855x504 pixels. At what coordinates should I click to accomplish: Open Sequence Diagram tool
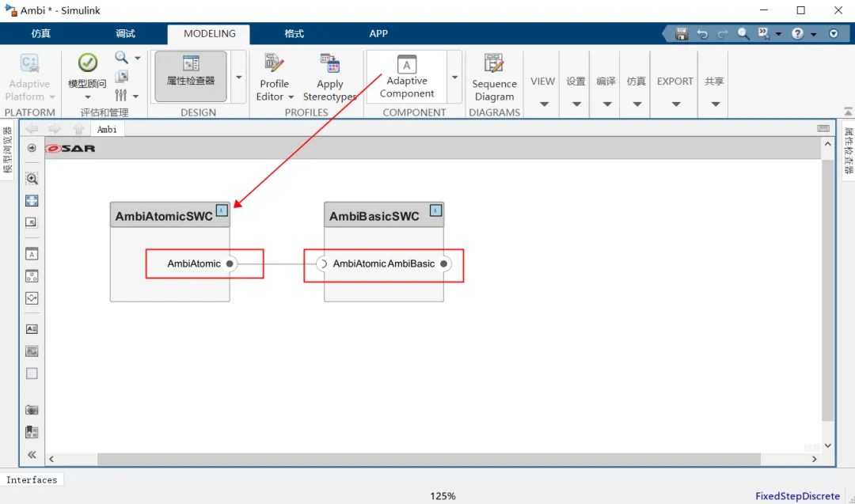point(494,78)
